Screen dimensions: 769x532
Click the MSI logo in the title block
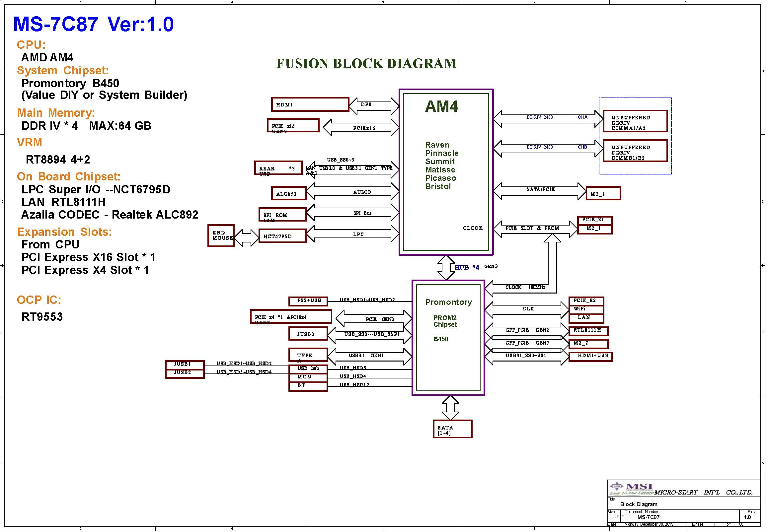[631, 489]
